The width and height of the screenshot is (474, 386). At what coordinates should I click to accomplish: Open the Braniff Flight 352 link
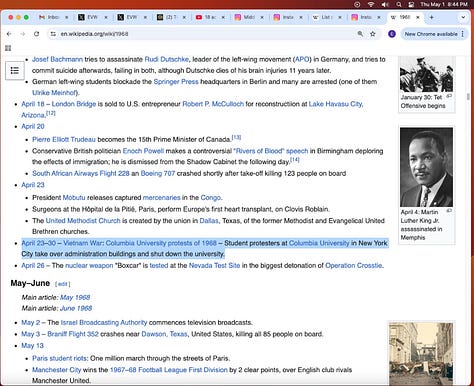tap(73, 334)
